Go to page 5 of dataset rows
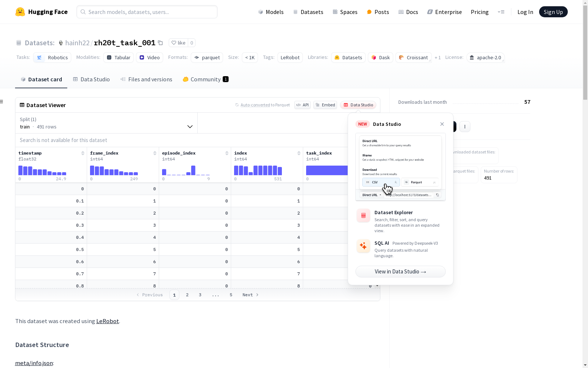This screenshot has height=368, width=588. click(x=231, y=295)
